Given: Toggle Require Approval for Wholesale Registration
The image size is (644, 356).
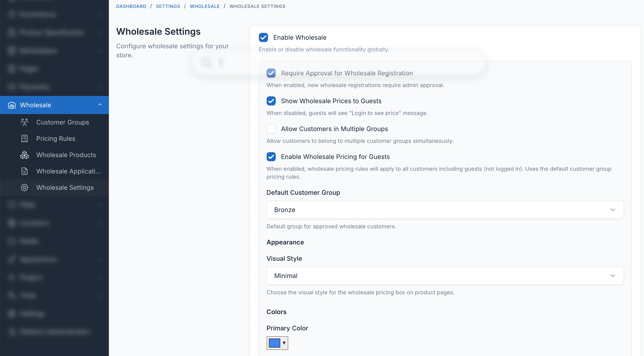Looking at the screenshot, I should coord(271,73).
